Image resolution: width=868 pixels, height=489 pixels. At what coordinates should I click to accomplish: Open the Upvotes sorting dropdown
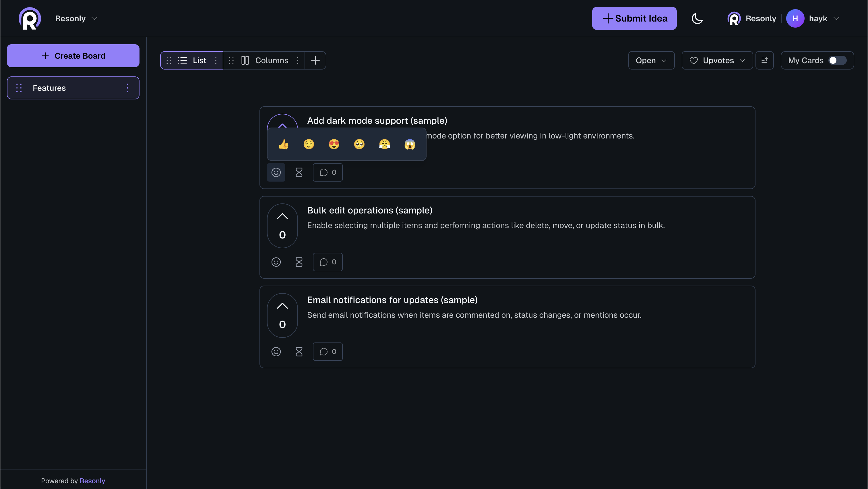coord(717,60)
